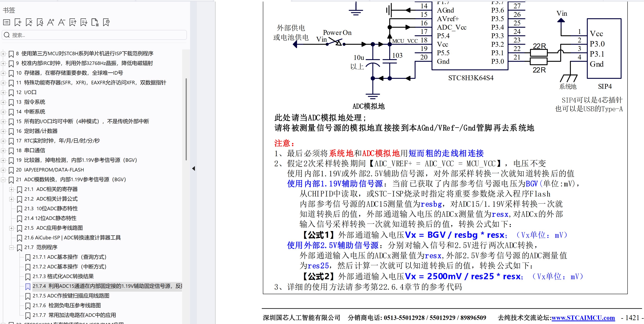Collapse the bookmark side panel with arrow
Screen dimensions: 644x324
point(194,168)
